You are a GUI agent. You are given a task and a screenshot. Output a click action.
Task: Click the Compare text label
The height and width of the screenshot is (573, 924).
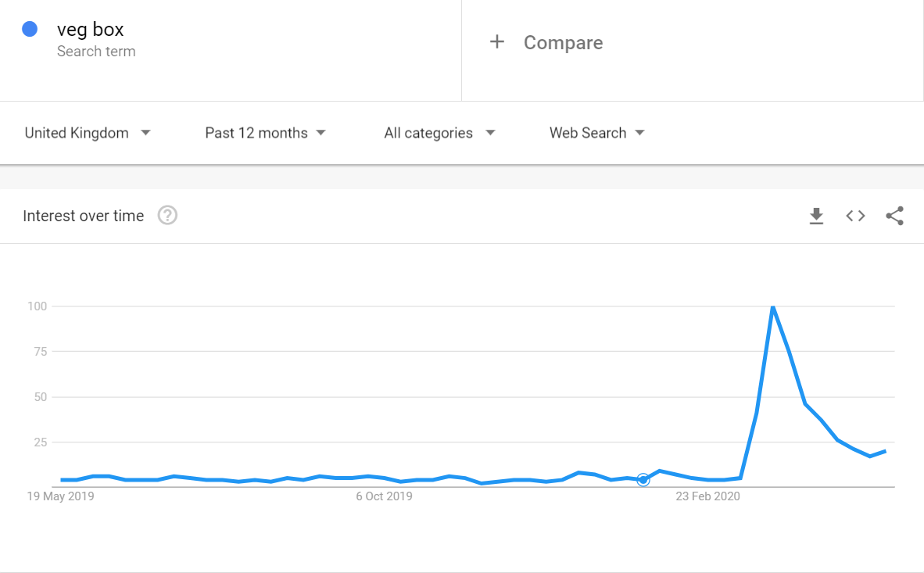563,43
